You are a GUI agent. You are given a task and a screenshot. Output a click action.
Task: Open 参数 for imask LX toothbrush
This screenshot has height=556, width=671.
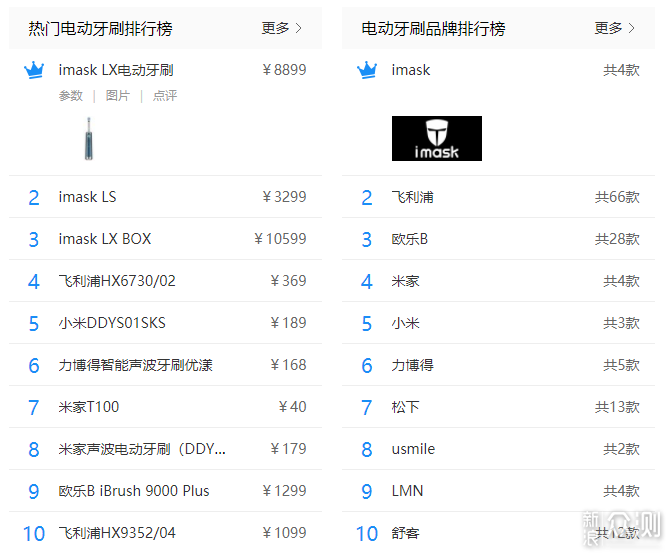tap(71, 95)
